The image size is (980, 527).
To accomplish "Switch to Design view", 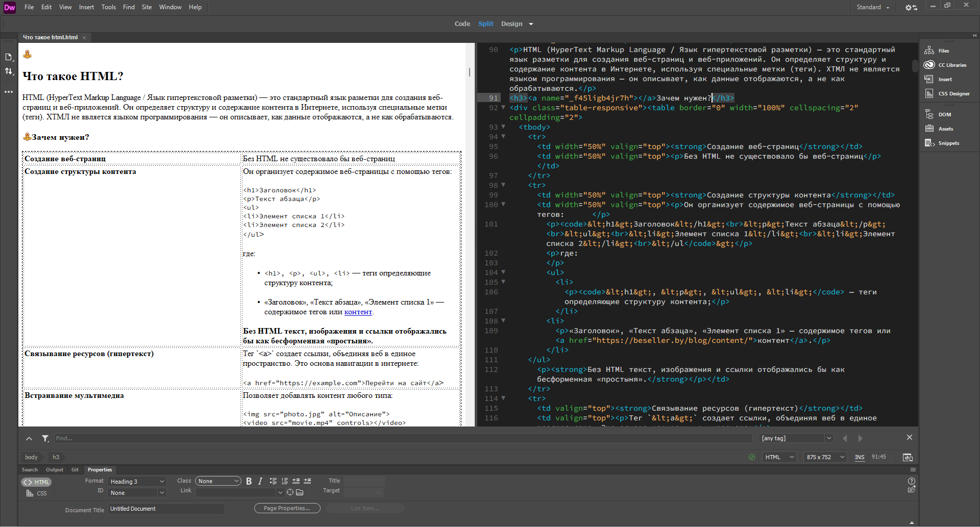I will click(511, 24).
